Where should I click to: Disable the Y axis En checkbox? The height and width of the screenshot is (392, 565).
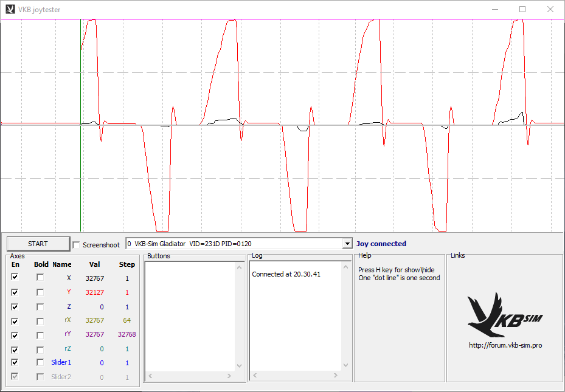(15, 292)
